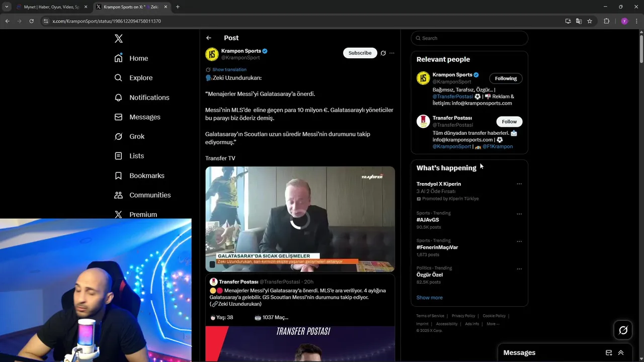Screen dimensions: 644x362
Task: Reload the browser page
Action: [x=31, y=21]
